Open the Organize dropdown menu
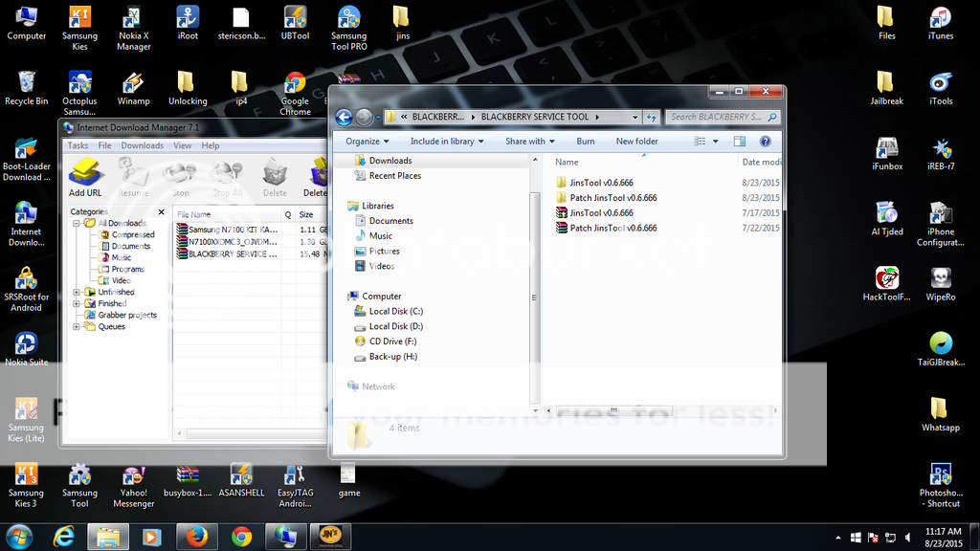980x551 pixels. point(367,141)
